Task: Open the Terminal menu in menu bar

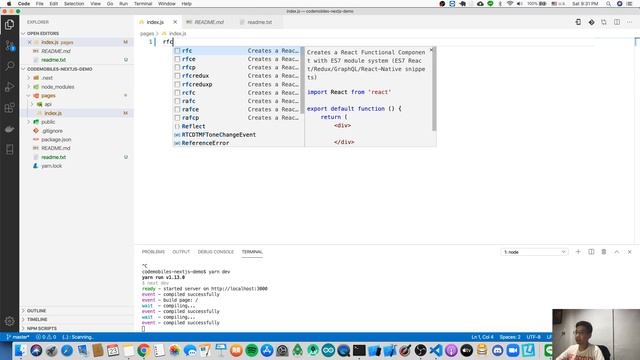Action: 143,4
